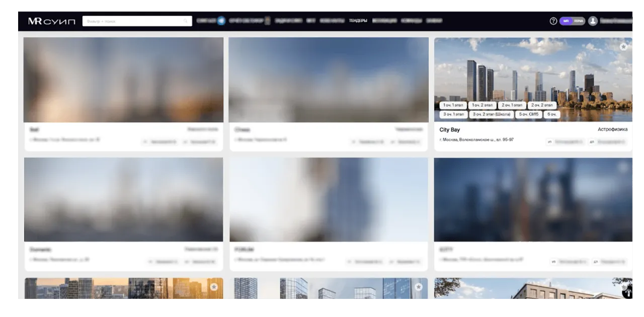Focus the filter and search input field
Screen dimensions: 644x317
pos(133,21)
